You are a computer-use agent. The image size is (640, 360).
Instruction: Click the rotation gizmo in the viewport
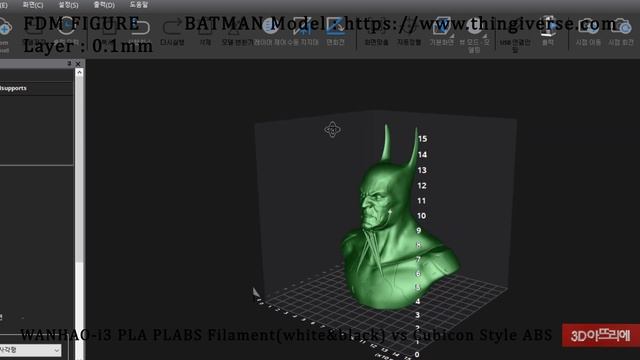(332, 129)
